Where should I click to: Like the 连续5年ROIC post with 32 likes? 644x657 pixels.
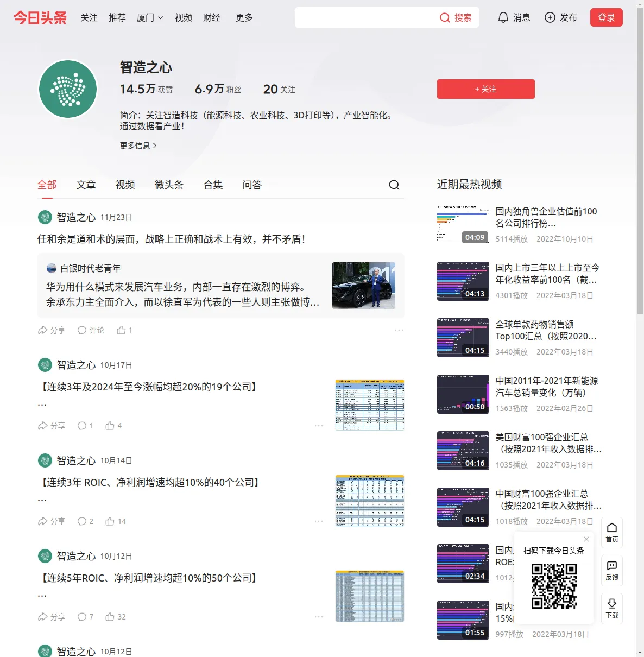pyautogui.click(x=116, y=617)
